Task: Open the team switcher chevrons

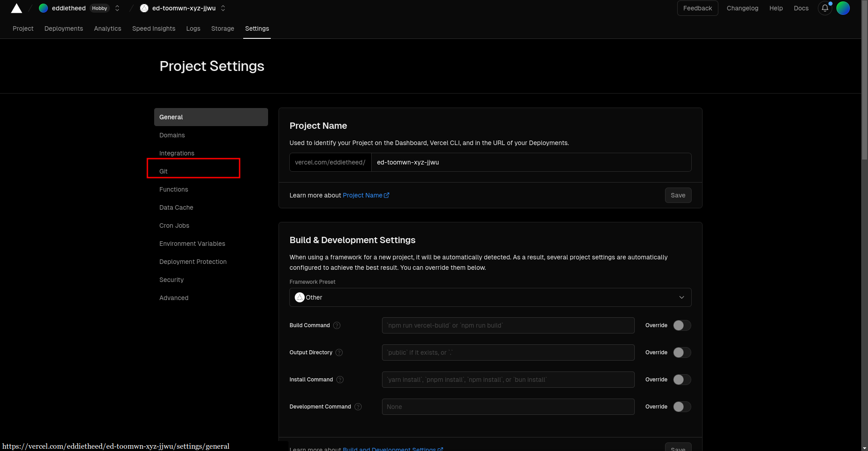Action: point(117,8)
